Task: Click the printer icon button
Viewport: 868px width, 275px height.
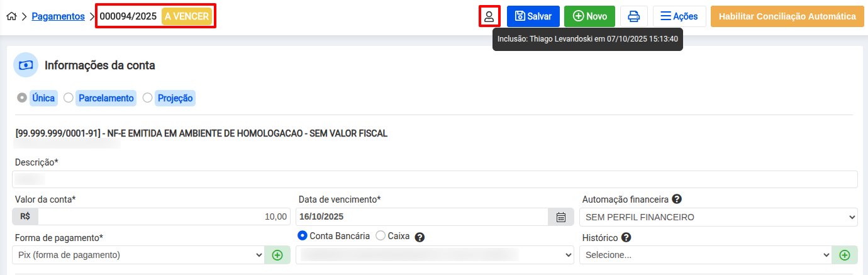Action: point(634,16)
